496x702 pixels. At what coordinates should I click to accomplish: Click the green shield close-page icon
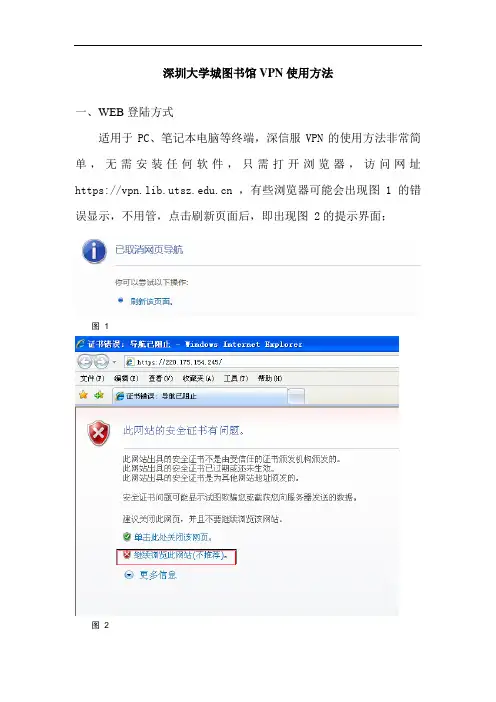click(x=127, y=537)
